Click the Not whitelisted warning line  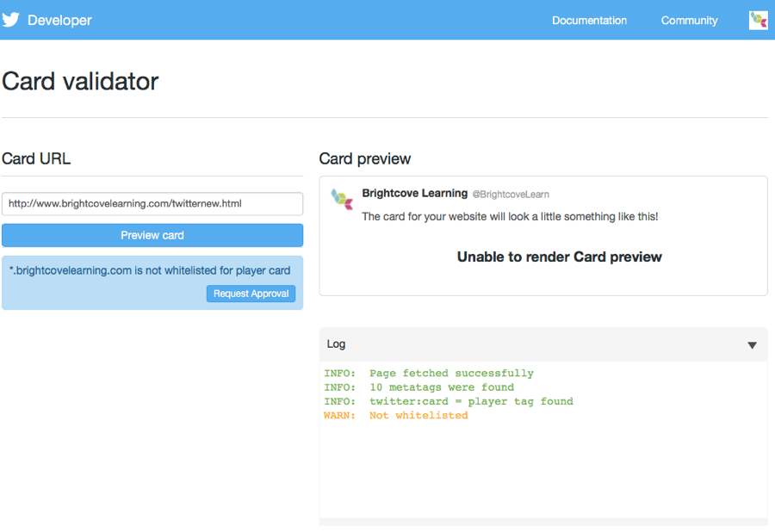(x=396, y=416)
